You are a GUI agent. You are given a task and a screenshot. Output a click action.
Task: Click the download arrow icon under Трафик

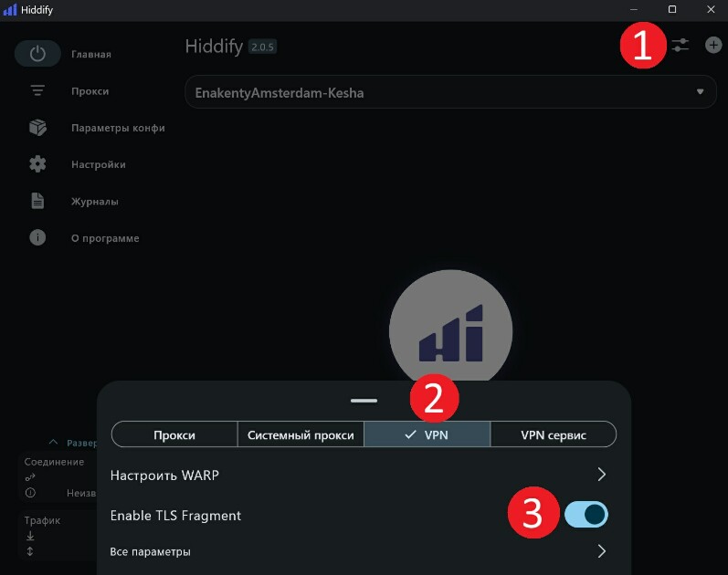[x=30, y=536]
